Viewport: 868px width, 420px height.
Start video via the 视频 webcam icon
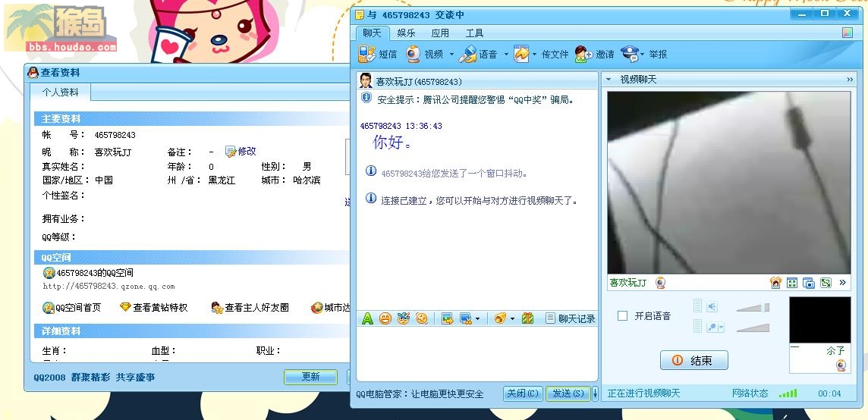(413, 54)
